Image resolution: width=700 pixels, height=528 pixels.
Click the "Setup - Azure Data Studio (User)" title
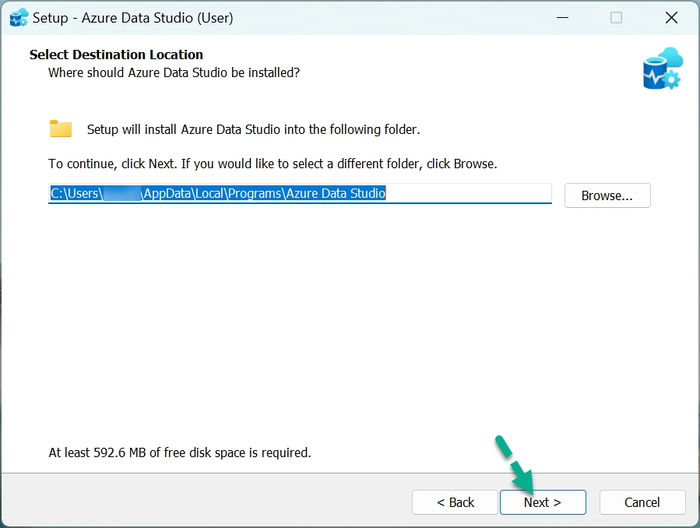(133, 18)
